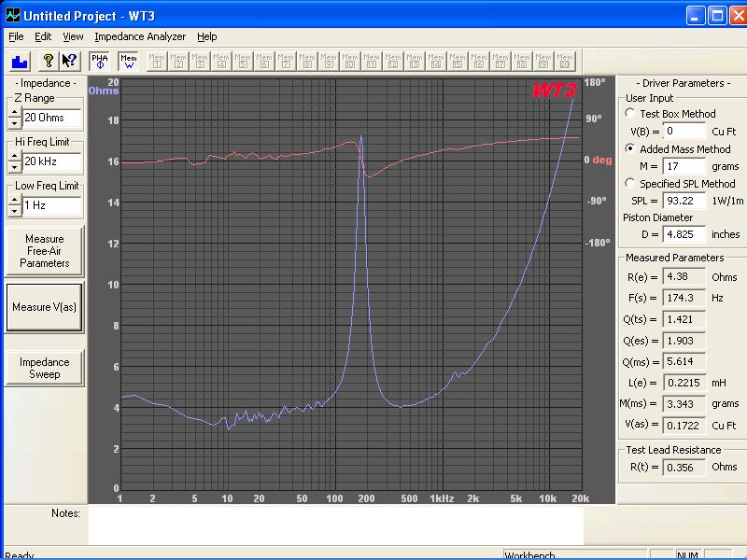Click the Hi Freq Limit value 20 kHz
Screen dimensions: 747x560
click(52, 161)
